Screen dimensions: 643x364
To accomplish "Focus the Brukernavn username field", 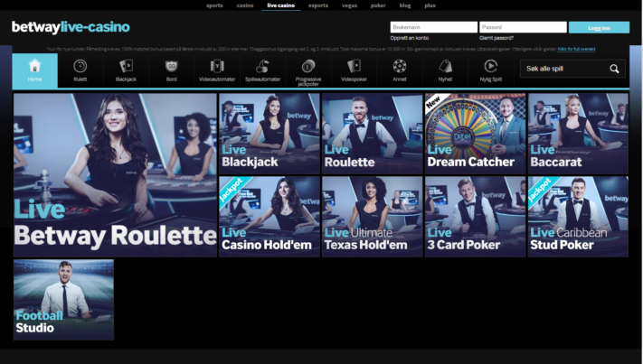I will point(434,27).
